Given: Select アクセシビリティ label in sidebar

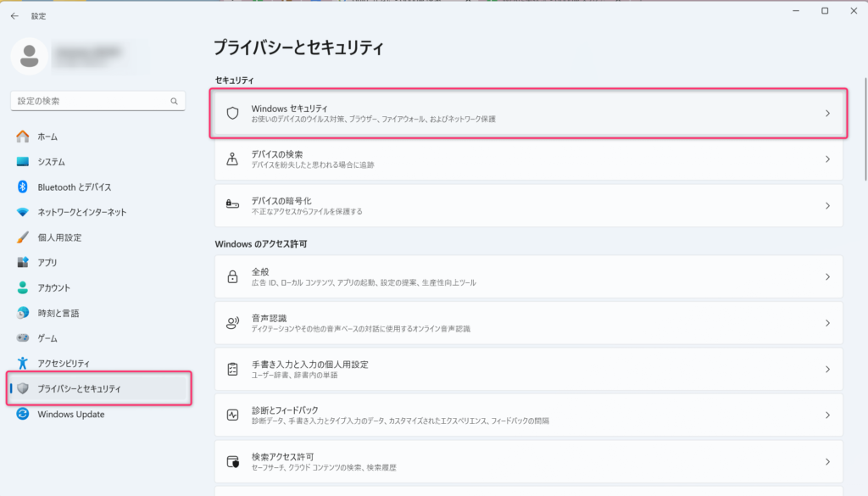Looking at the screenshot, I should (x=64, y=364).
